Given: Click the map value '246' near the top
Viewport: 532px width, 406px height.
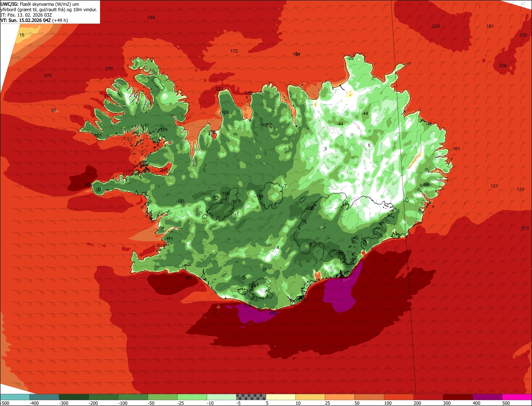Looking at the screenshot, I should click(151, 17).
